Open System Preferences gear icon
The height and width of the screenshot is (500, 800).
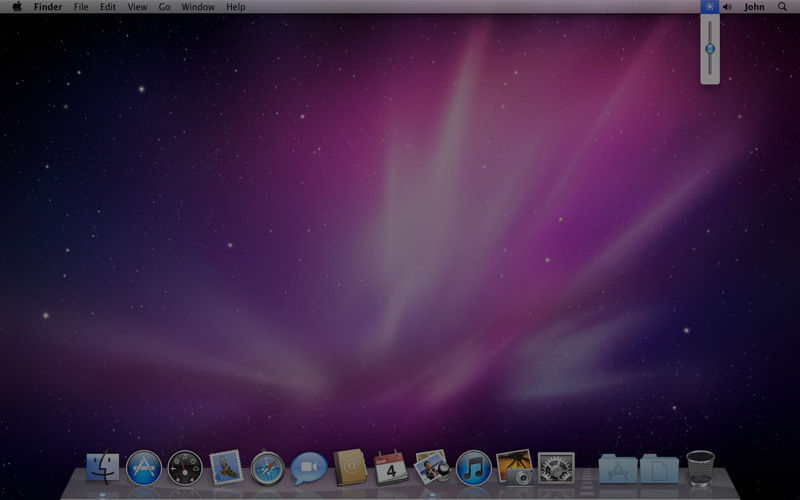[x=556, y=467]
